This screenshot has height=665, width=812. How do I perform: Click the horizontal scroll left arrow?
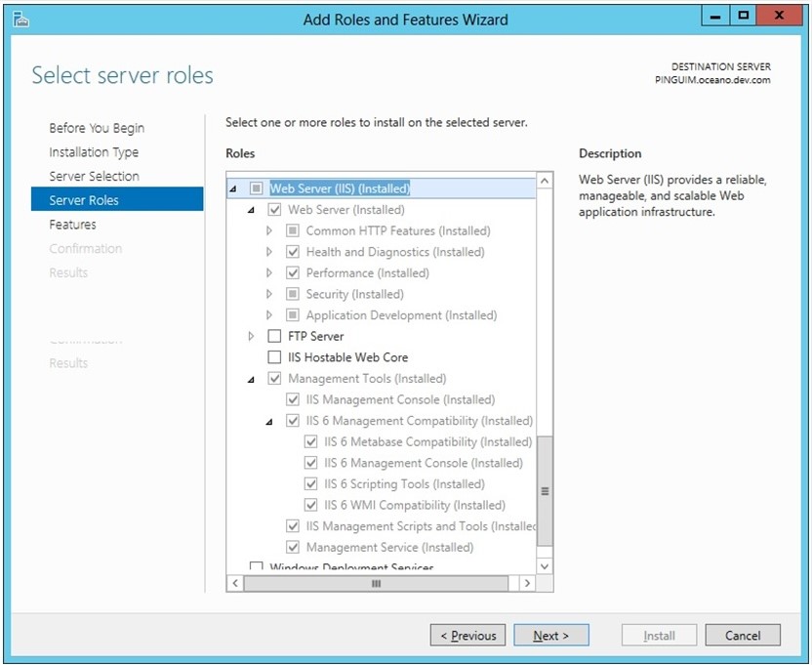pyautogui.click(x=235, y=583)
